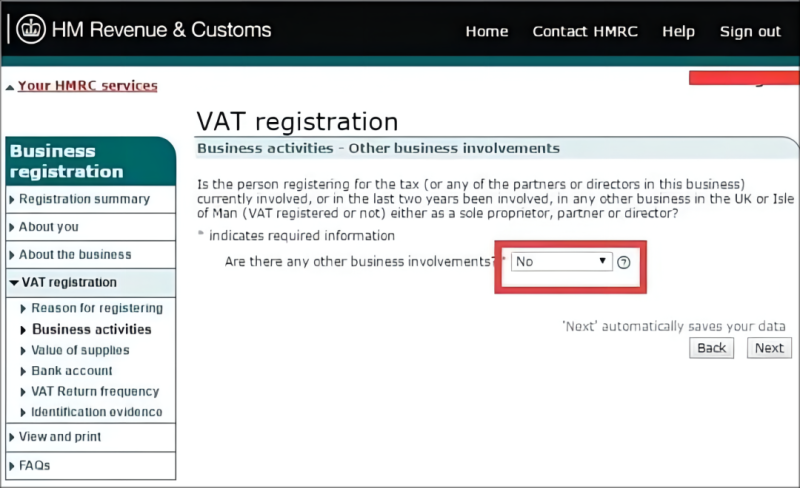This screenshot has width=800, height=488.
Task: Open the other business involvements dropdown
Action: click(561, 262)
